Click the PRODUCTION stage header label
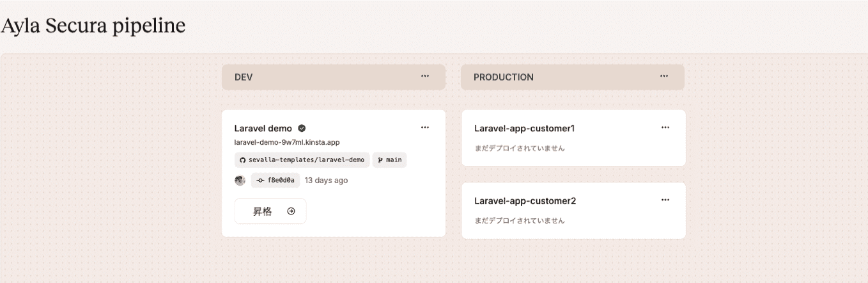 tap(504, 77)
